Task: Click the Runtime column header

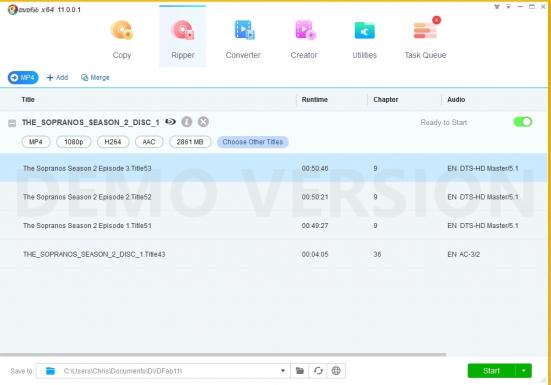Action: pyautogui.click(x=315, y=99)
